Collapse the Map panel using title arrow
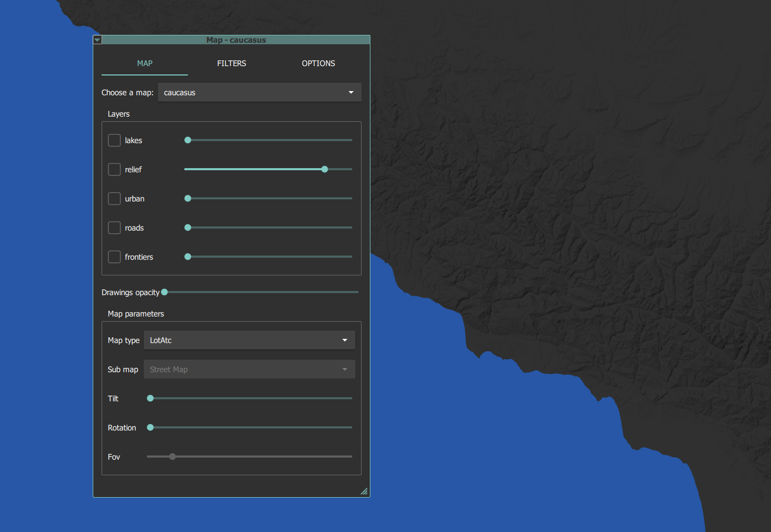771x532 pixels. click(x=97, y=40)
